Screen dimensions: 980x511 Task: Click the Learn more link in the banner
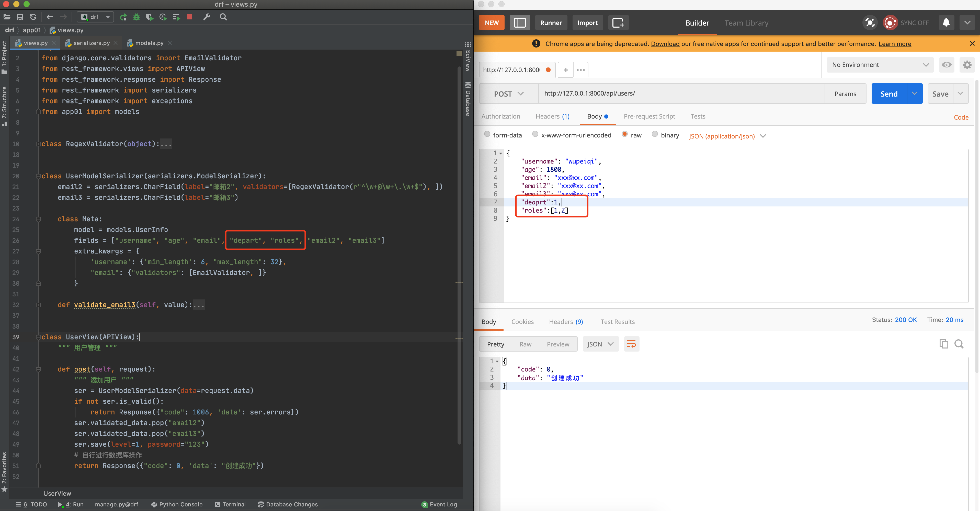(895, 44)
